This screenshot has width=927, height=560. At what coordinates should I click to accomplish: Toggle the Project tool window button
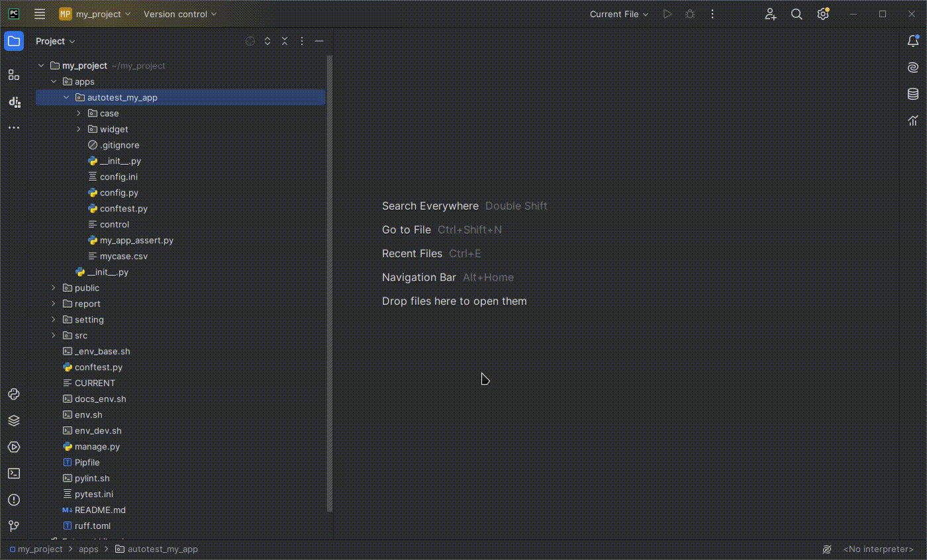coord(14,41)
